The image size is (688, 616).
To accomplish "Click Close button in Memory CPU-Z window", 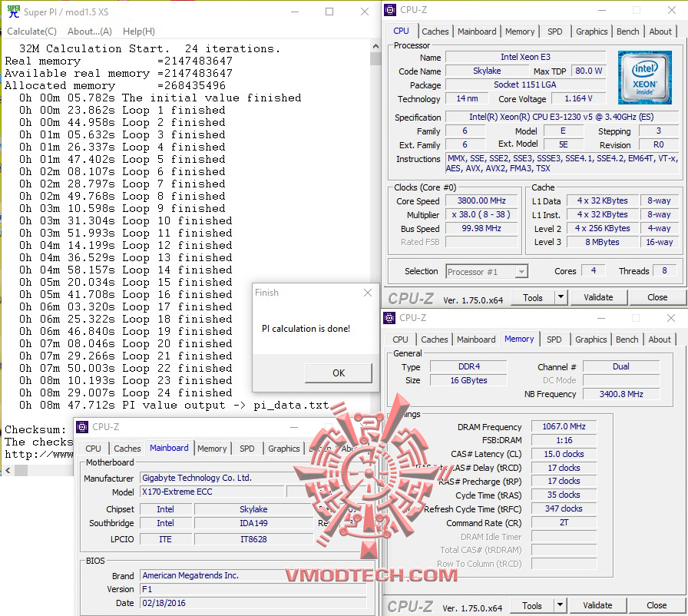I will point(657,605).
